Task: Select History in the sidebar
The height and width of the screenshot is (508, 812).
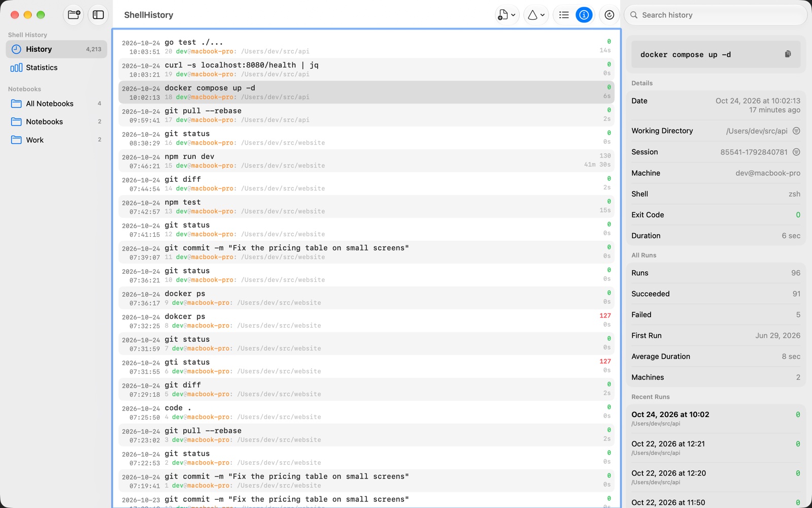Action: [x=56, y=49]
